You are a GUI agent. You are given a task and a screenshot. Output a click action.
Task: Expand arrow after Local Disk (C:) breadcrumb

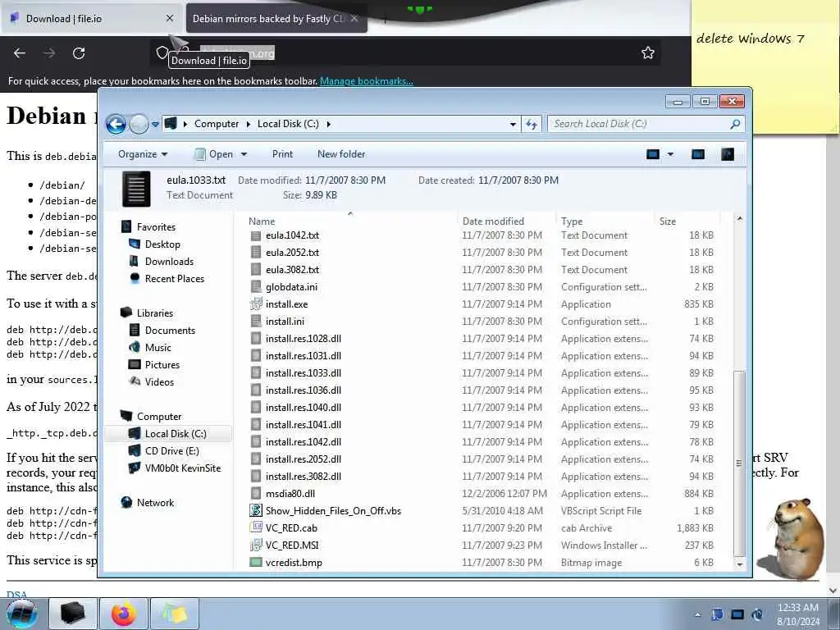328,124
